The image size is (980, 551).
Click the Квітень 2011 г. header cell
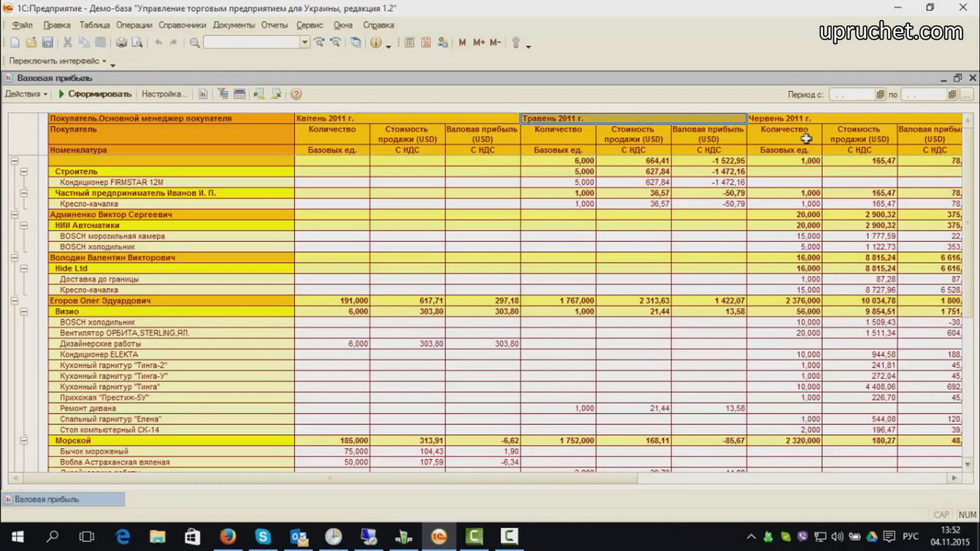pos(407,118)
